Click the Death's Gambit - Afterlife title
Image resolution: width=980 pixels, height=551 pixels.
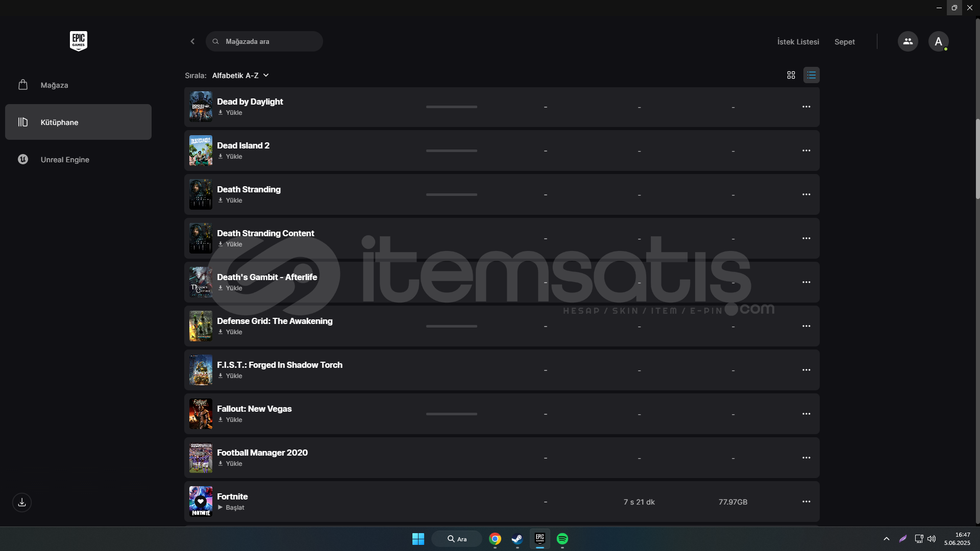[267, 277]
